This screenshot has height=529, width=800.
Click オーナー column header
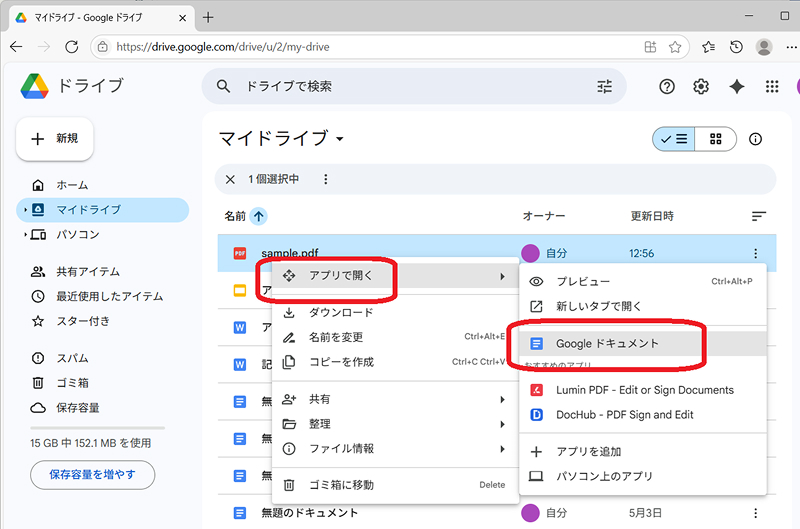click(544, 216)
